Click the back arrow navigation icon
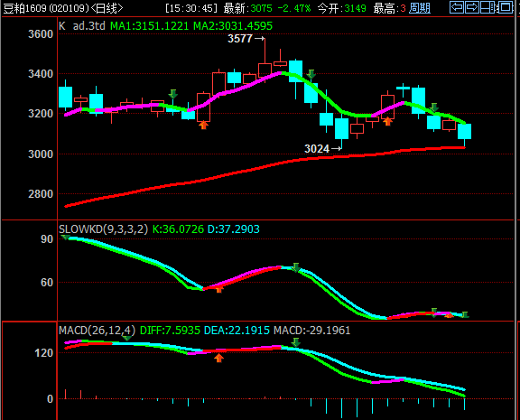Image resolution: width=520 pixels, height=420 pixels. click(x=457, y=7)
